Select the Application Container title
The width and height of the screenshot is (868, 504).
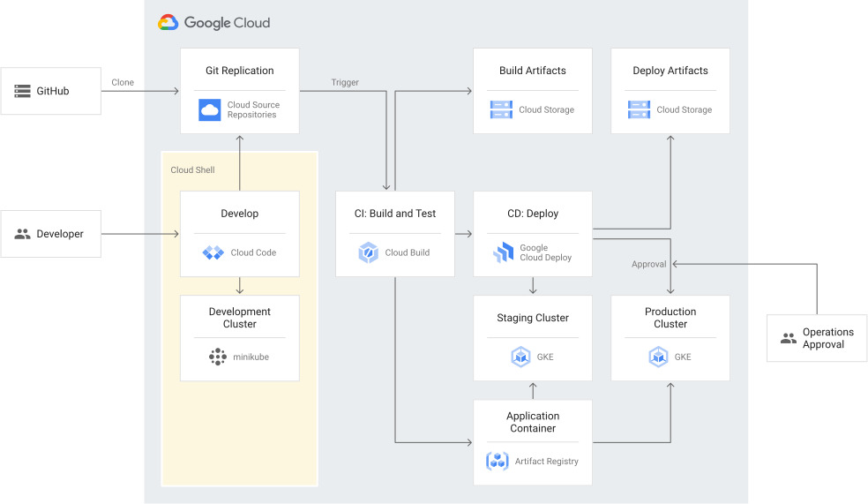pyautogui.click(x=533, y=422)
